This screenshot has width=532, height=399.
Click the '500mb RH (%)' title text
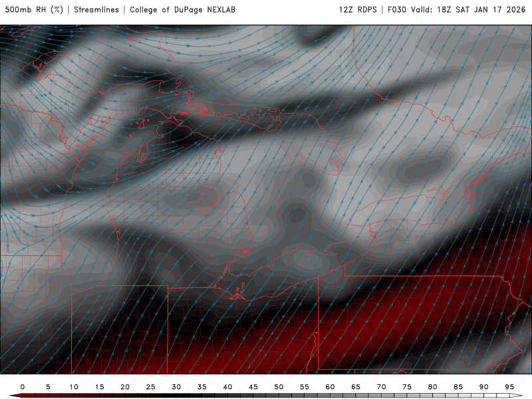(x=34, y=10)
